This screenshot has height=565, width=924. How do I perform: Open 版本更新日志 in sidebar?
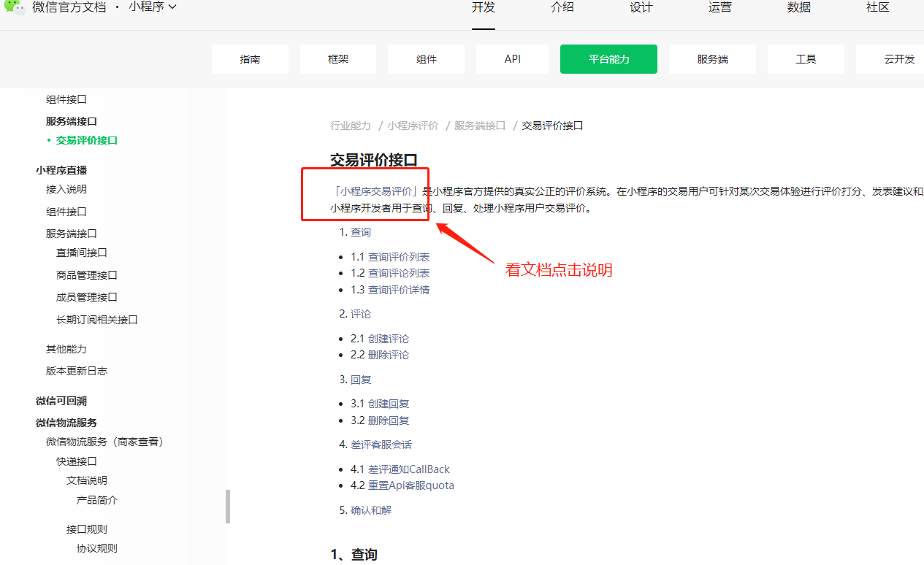tap(77, 371)
